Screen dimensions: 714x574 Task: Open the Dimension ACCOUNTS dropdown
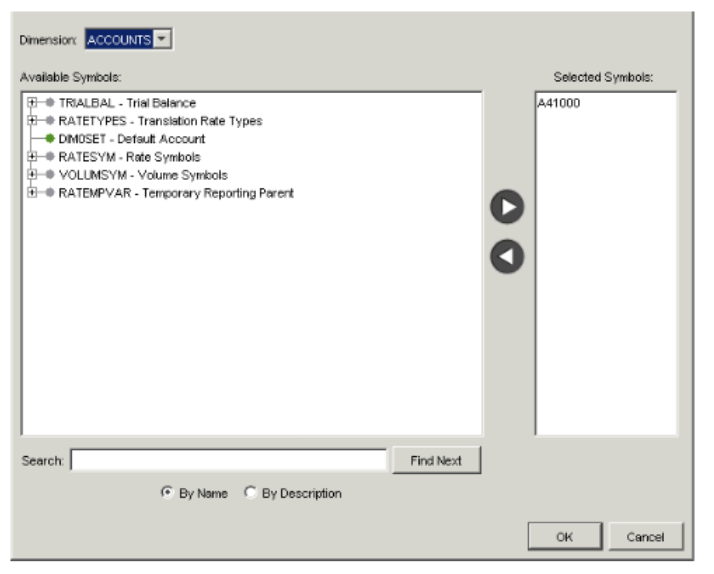click(164, 39)
